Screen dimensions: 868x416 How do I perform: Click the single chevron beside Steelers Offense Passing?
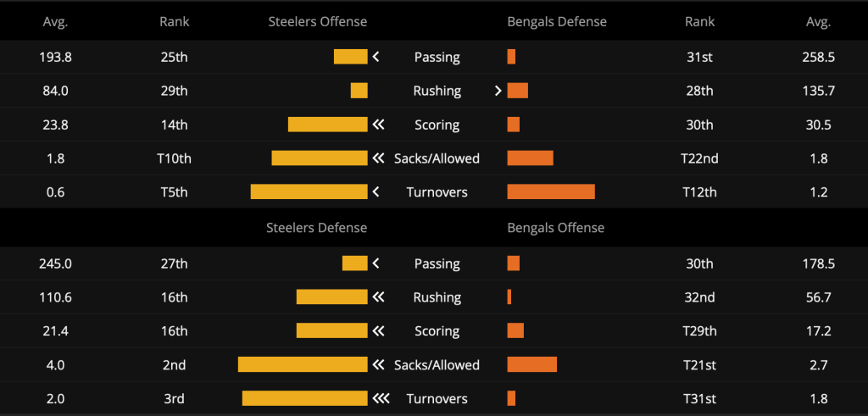pos(376,57)
